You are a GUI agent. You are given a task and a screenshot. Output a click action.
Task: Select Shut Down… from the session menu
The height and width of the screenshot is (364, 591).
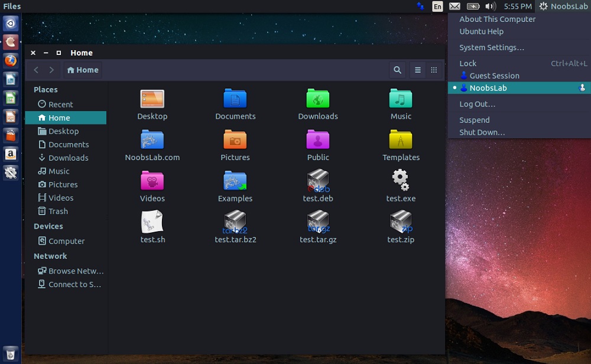(x=482, y=132)
